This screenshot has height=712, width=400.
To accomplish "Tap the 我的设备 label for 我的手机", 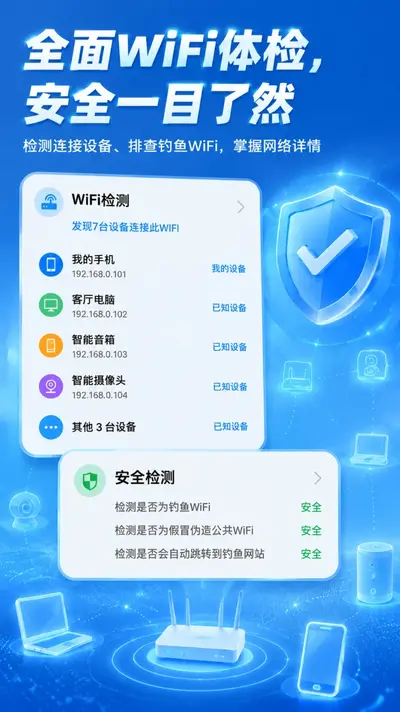I will pos(229,268).
